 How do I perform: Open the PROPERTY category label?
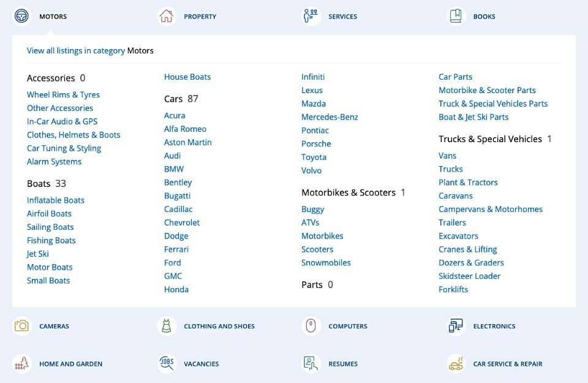click(200, 17)
